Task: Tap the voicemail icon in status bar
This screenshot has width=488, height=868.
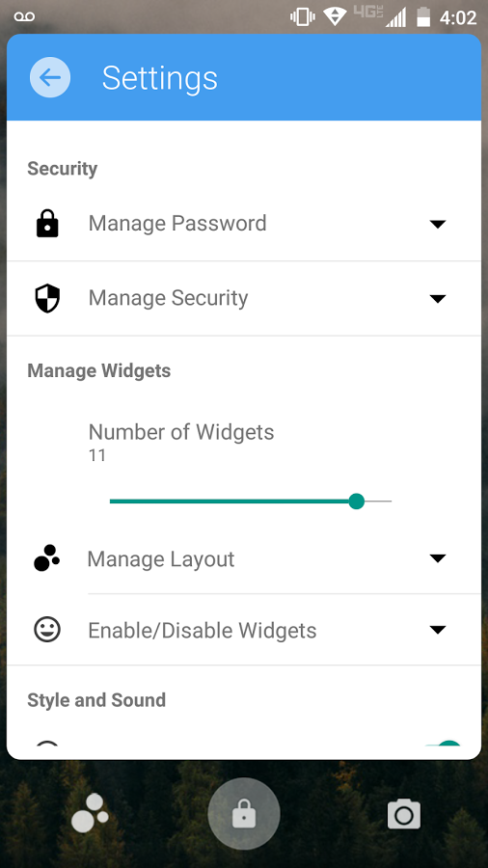Action: (x=24, y=17)
